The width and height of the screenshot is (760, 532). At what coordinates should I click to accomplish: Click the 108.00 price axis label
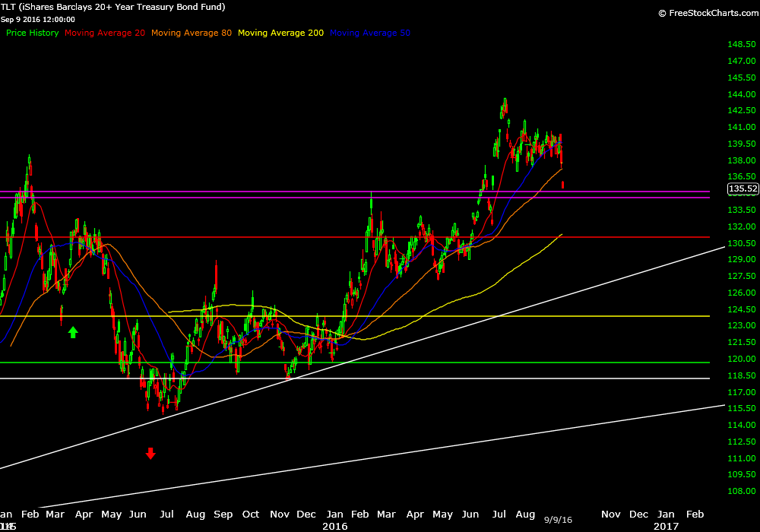[742, 491]
